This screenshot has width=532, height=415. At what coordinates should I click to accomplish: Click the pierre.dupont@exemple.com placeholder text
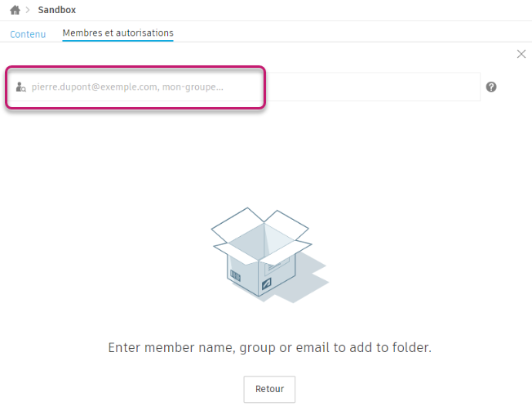coord(94,87)
